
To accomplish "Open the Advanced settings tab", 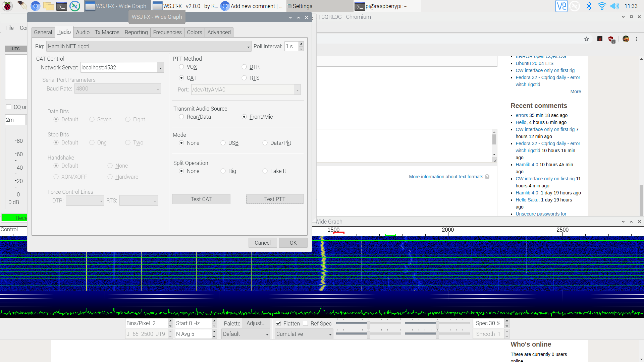I will [219, 32].
